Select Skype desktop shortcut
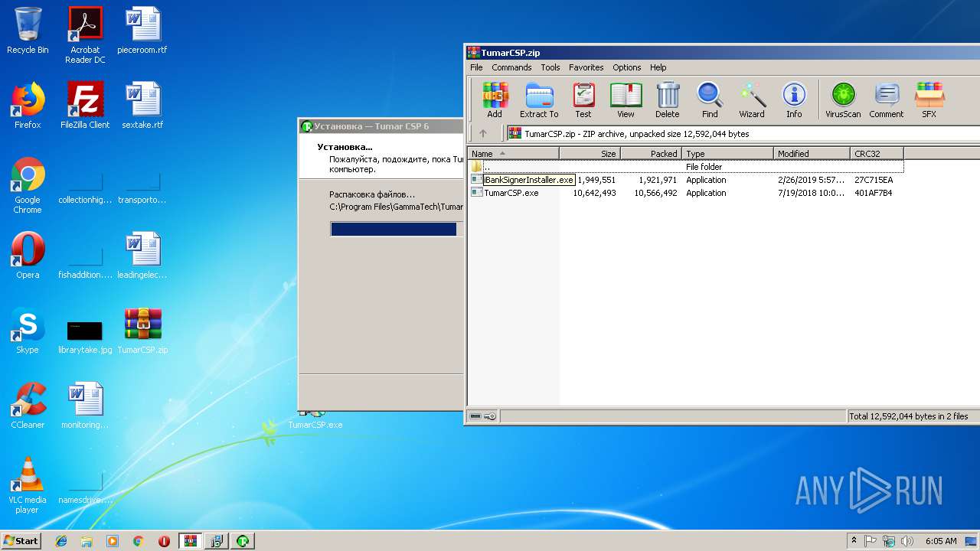This screenshot has width=980, height=551. (x=28, y=331)
